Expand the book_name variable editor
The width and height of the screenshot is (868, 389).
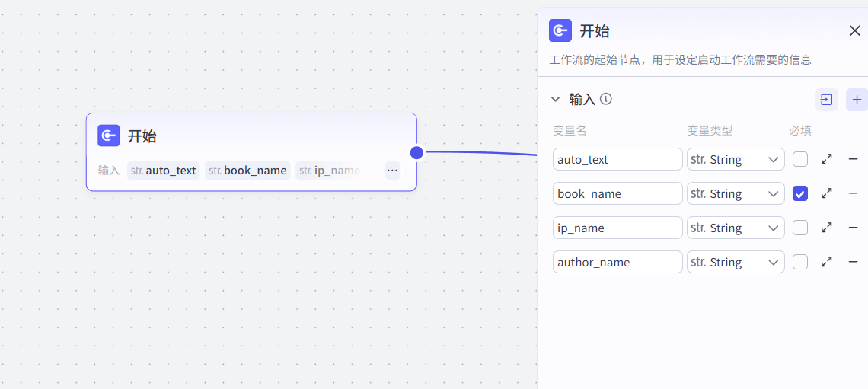tap(826, 193)
